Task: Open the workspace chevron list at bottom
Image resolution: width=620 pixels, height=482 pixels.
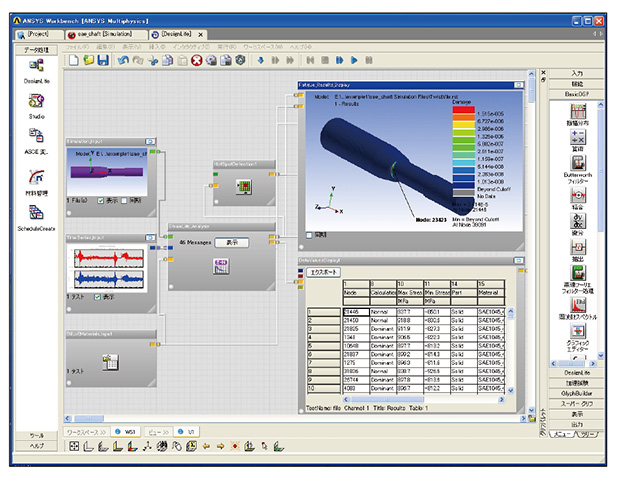Action: click(x=86, y=432)
